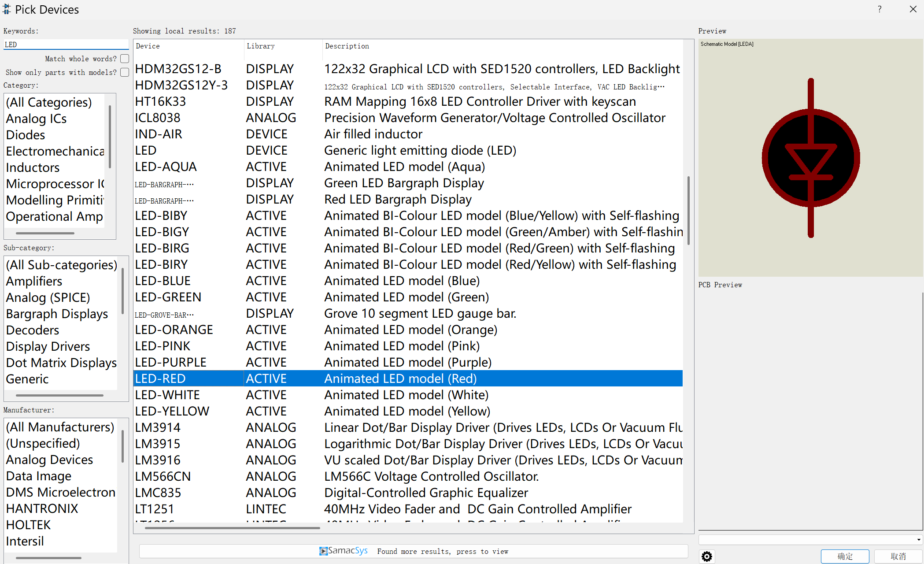Select LED-YELLOW device row

click(x=172, y=411)
